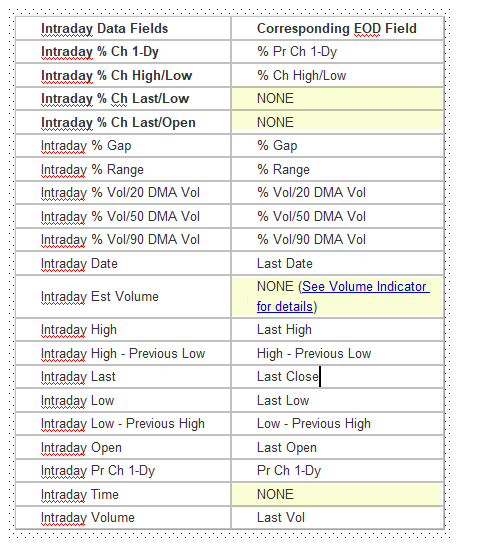Viewport: 497px width, 556px height.
Task: Select the % Pr Ch 1-Dy cell
Action: click(x=337, y=52)
